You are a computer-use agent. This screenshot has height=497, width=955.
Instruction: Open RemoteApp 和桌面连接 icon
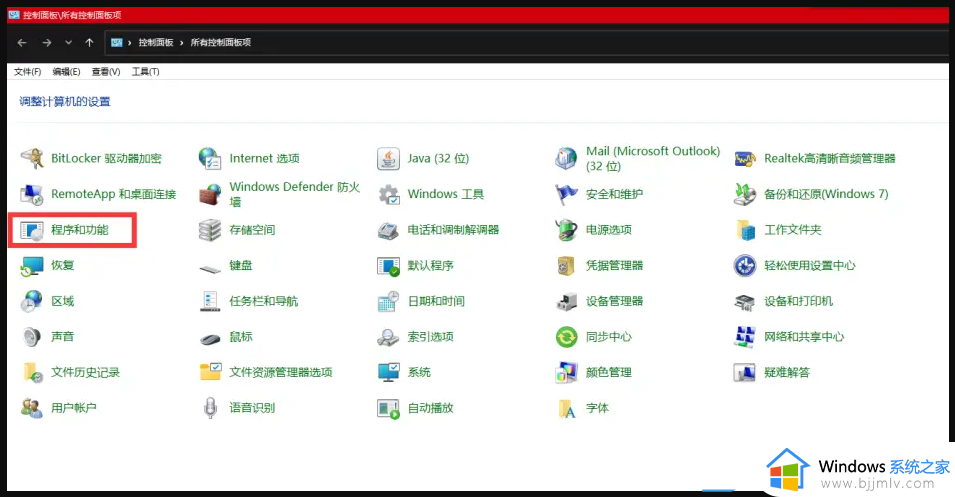(32, 194)
